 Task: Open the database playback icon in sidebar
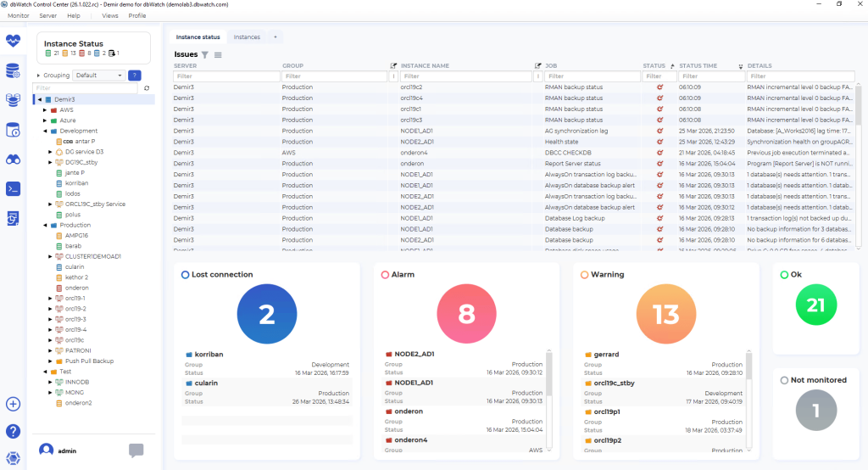pos(14,130)
